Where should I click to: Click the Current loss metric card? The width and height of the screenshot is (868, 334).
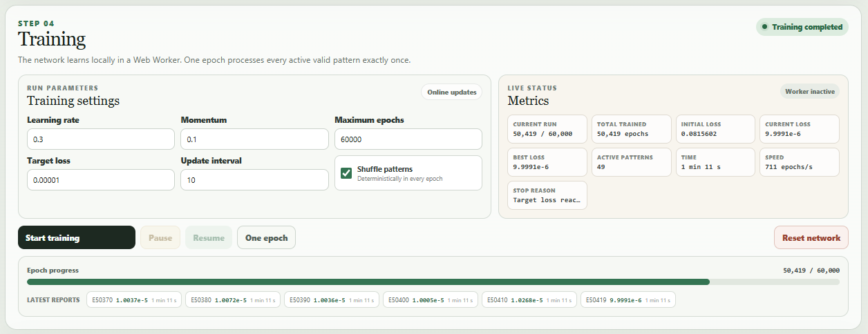(800, 129)
